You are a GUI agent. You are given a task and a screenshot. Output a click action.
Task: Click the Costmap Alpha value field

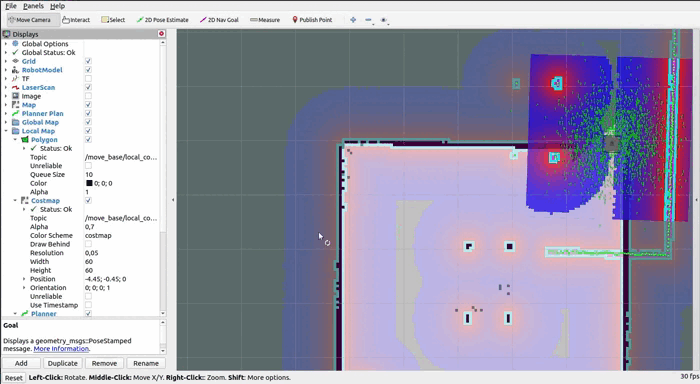(121, 227)
